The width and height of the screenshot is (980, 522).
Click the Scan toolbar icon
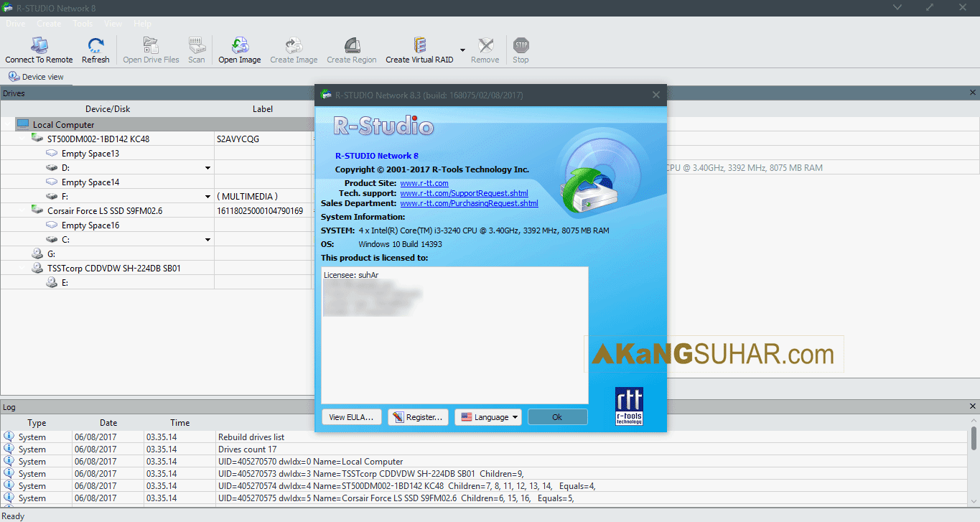click(x=197, y=45)
